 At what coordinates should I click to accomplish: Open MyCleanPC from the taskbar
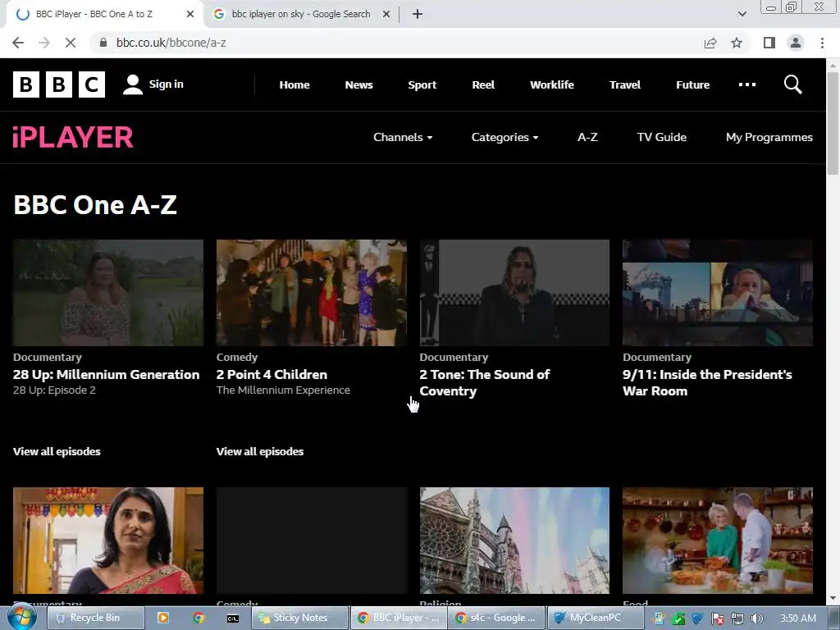tap(596, 618)
